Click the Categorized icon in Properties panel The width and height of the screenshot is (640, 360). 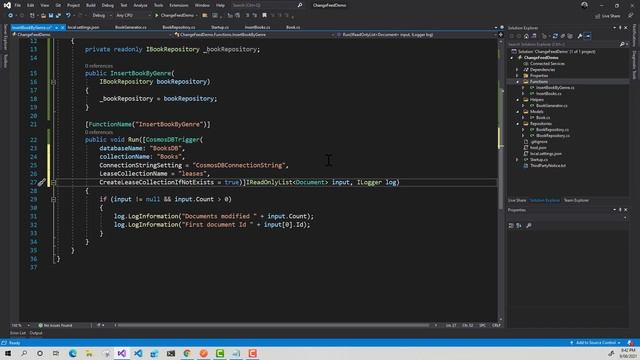point(511,225)
